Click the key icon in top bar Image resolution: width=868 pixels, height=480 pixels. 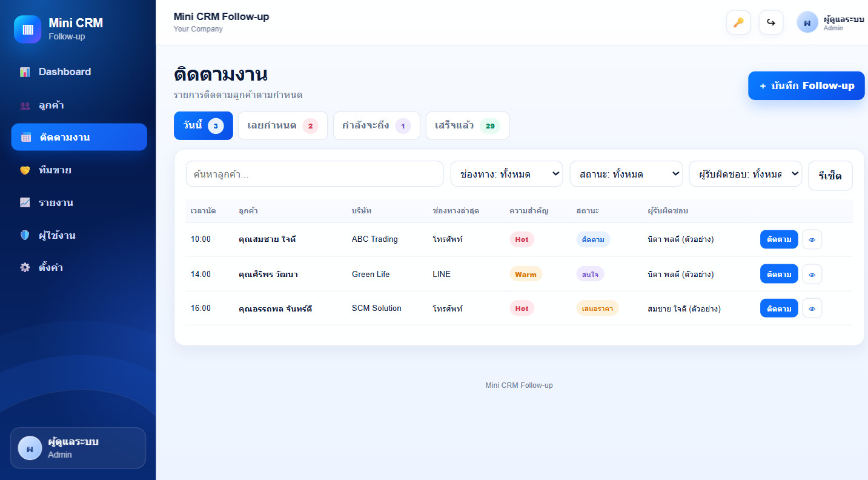738,22
